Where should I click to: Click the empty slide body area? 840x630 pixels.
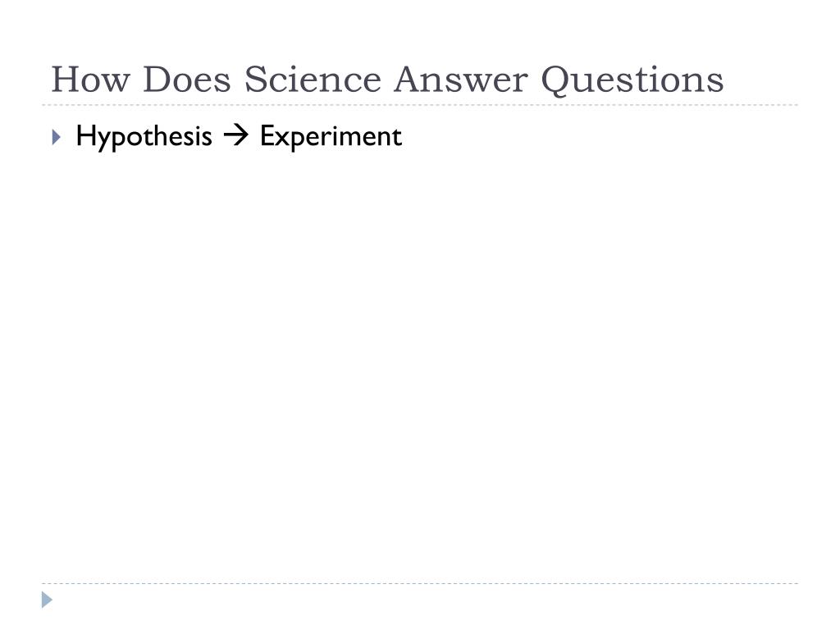pyautogui.click(x=420, y=364)
